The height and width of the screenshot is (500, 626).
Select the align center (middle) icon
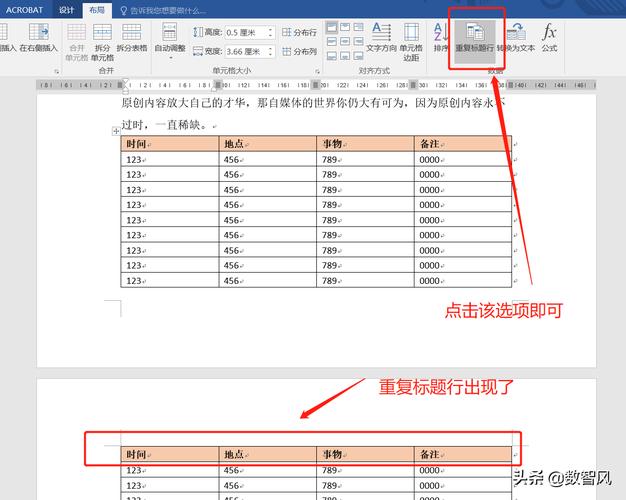[x=345, y=41]
